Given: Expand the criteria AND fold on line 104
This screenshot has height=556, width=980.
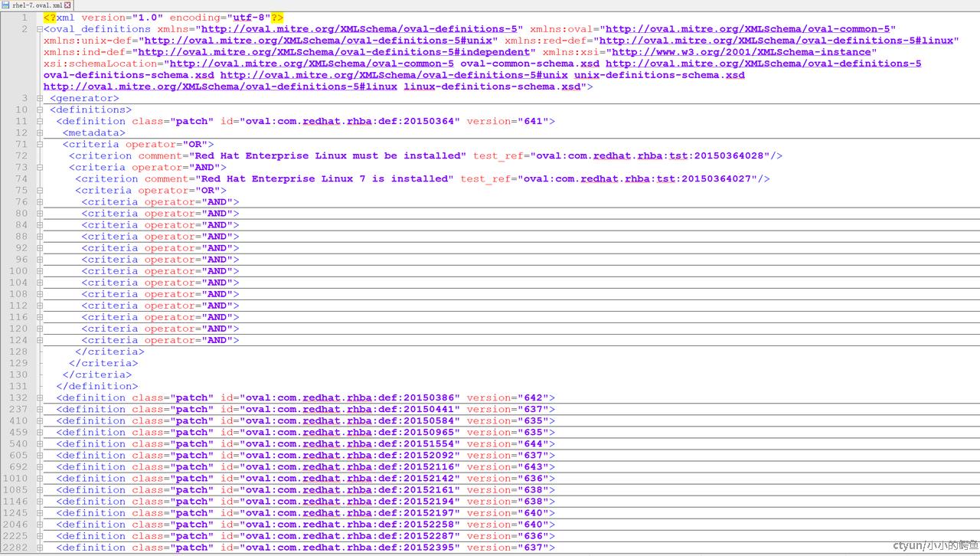Looking at the screenshot, I should 40,283.
